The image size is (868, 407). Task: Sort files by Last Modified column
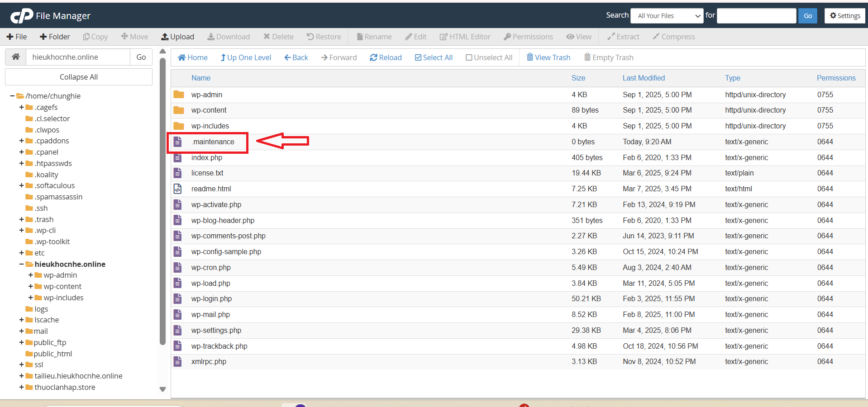(x=644, y=78)
